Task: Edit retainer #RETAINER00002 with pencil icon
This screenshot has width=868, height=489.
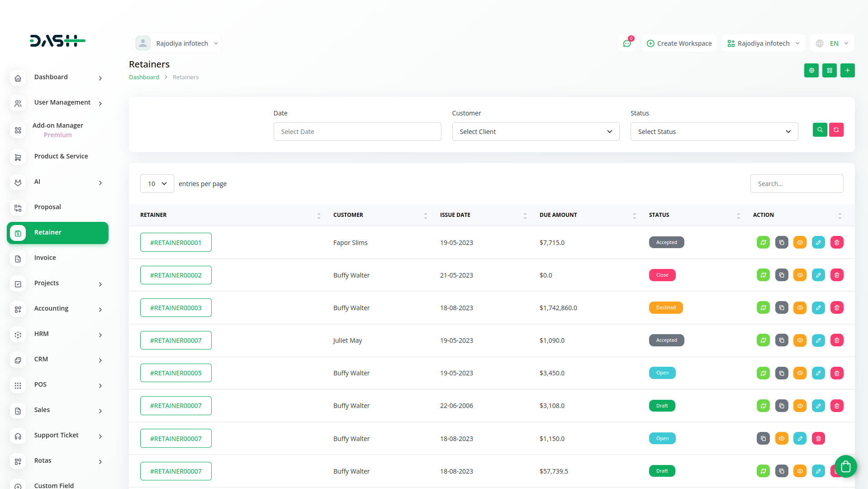Action: [818, 275]
